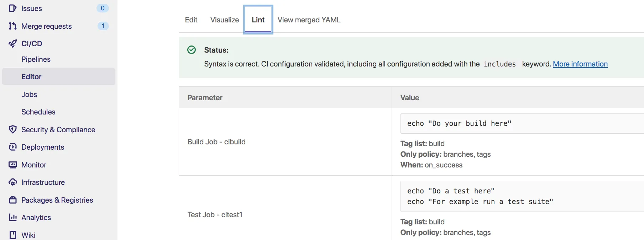Open the View merged YAML tab

[309, 20]
